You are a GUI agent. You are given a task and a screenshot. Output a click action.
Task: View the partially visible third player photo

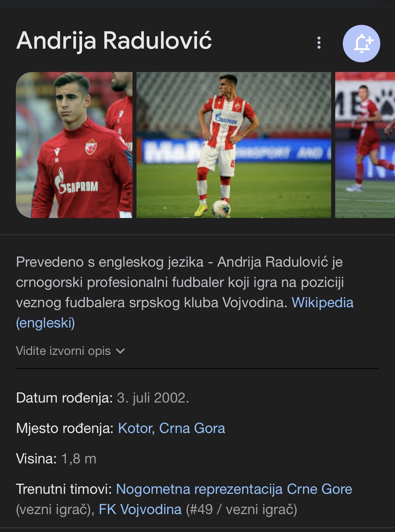[365, 145]
